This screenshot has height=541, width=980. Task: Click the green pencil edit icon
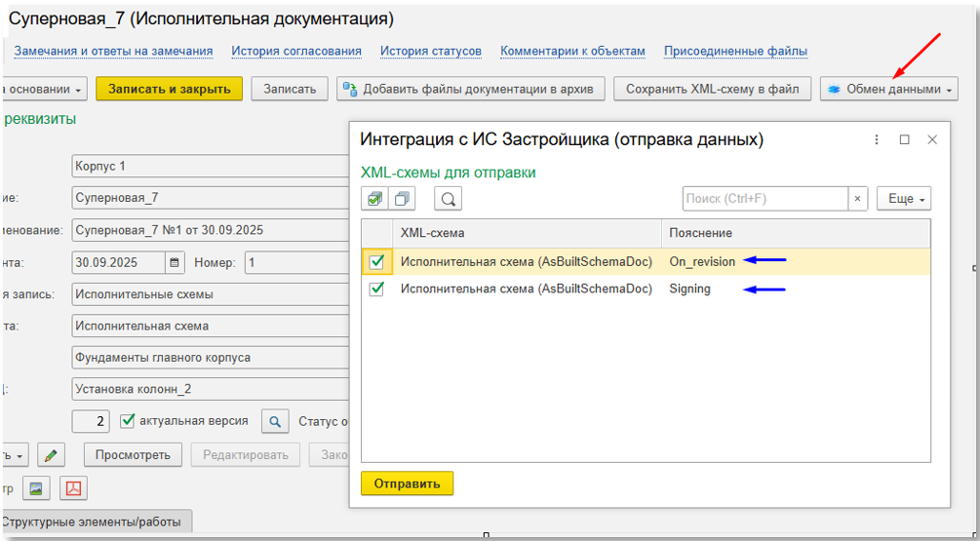pos(52,455)
